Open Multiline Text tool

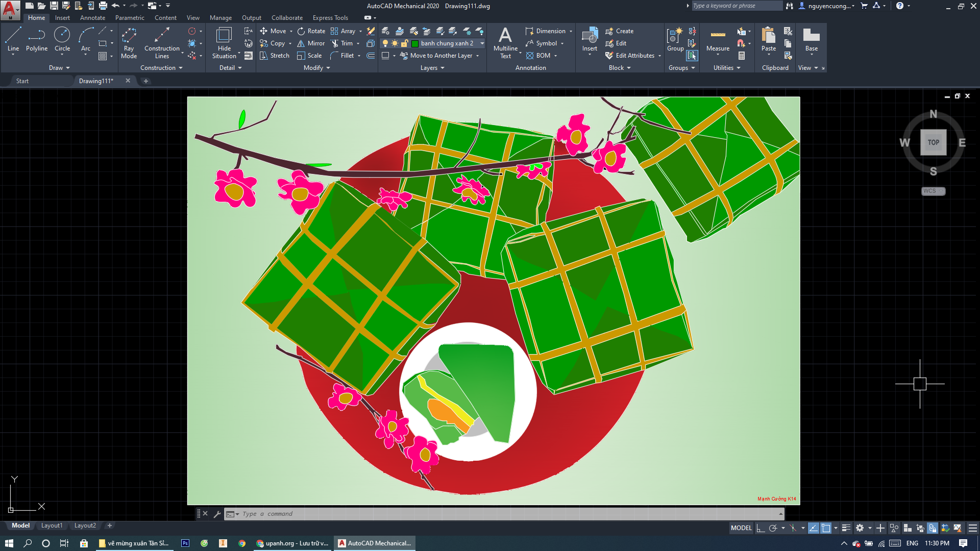(x=505, y=43)
